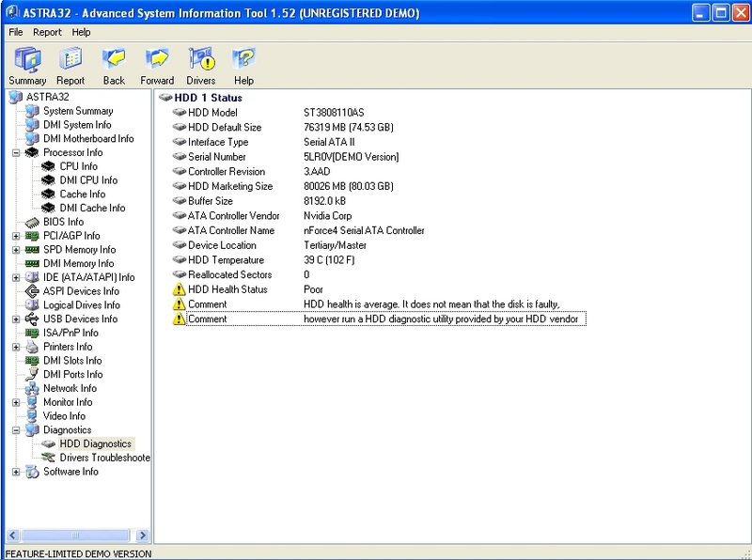Go Back using the toolbar arrow
Image resolution: width=752 pixels, height=560 pixels.
(114, 60)
